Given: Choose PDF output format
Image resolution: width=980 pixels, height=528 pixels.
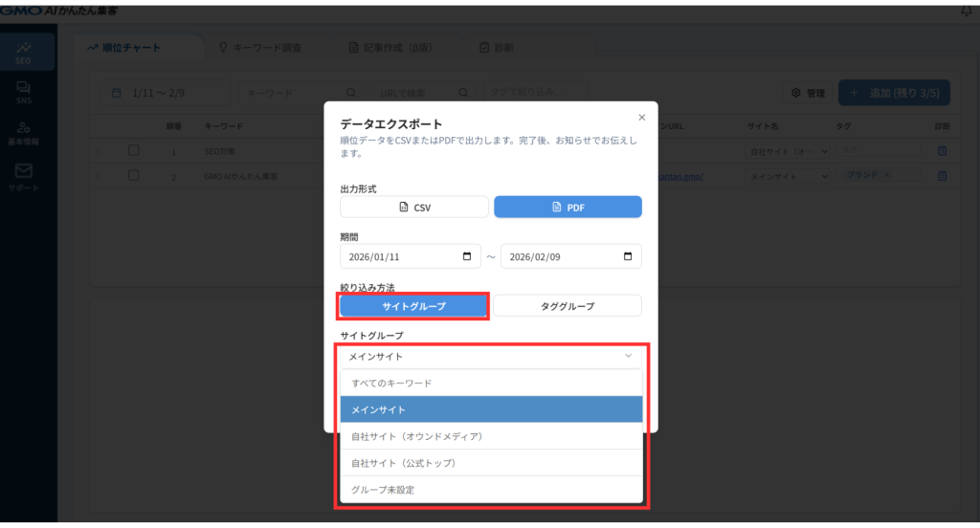Looking at the screenshot, I should (x=568, y=207).
